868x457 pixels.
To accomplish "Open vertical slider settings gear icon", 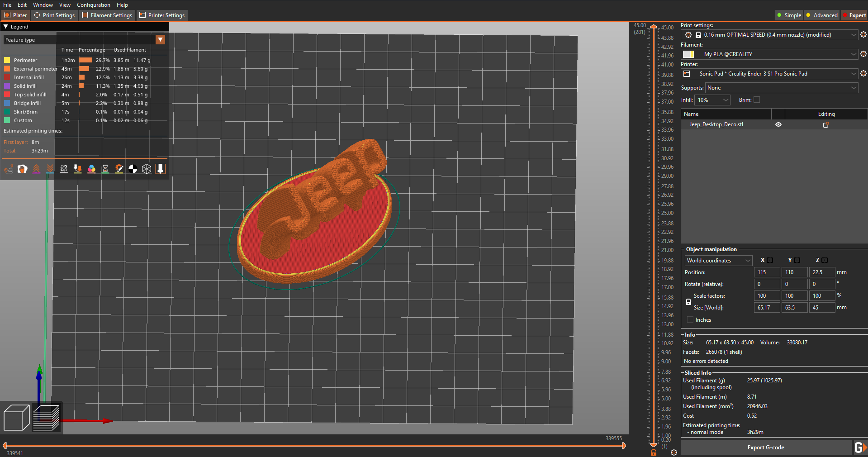I will pos(674,452).
